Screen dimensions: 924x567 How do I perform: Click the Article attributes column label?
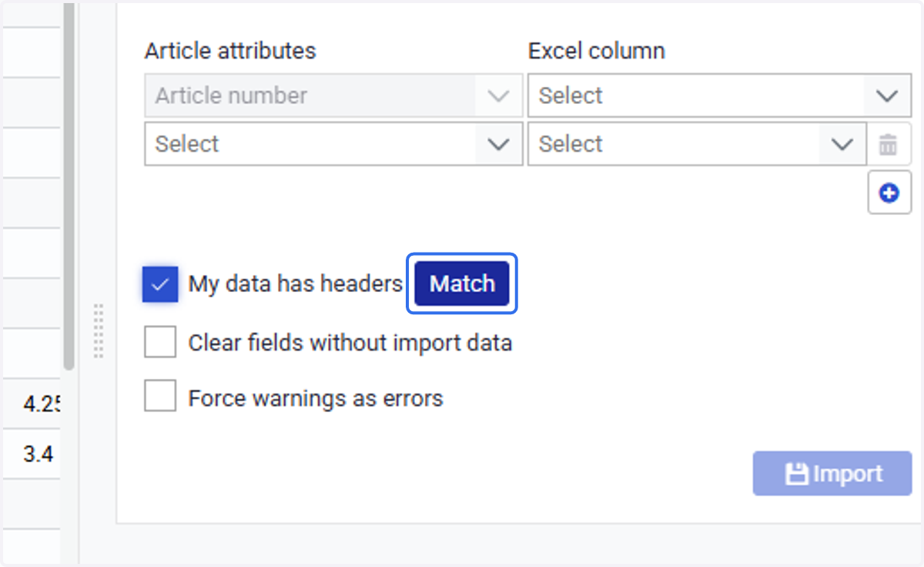[x=230, y=51]
